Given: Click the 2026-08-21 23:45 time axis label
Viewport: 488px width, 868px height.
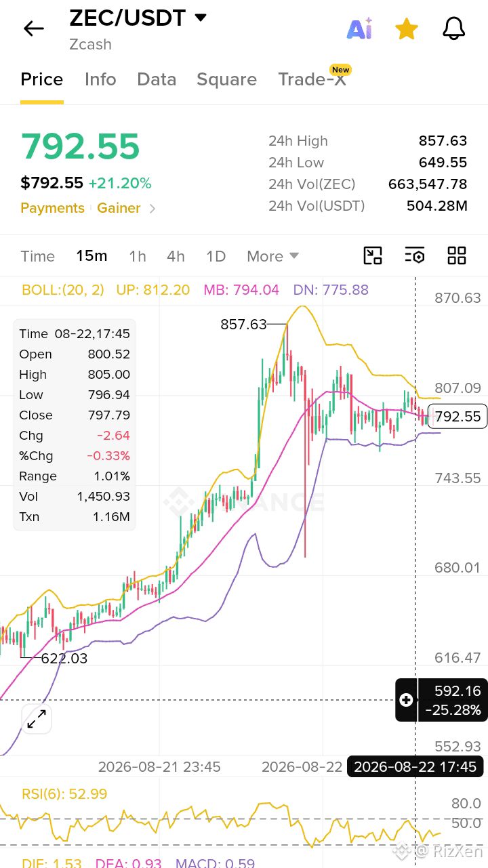Looking at the screenshot, I should click(x=159, y=767).
